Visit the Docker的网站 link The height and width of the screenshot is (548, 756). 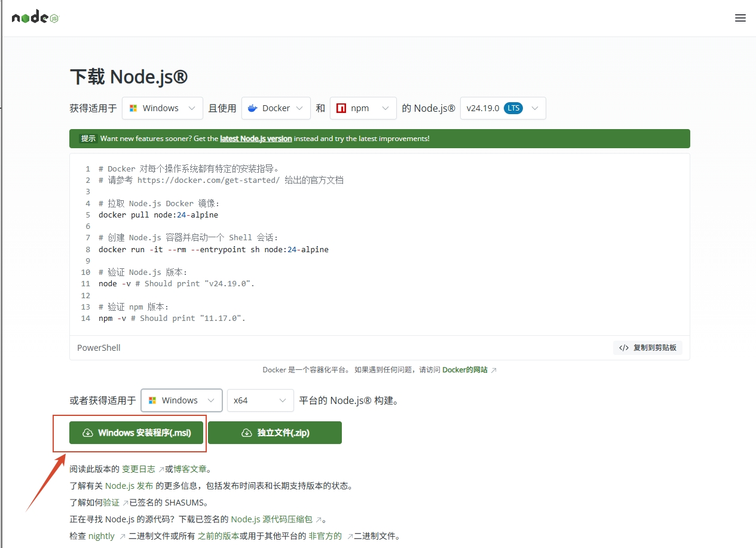coord(469,370)
